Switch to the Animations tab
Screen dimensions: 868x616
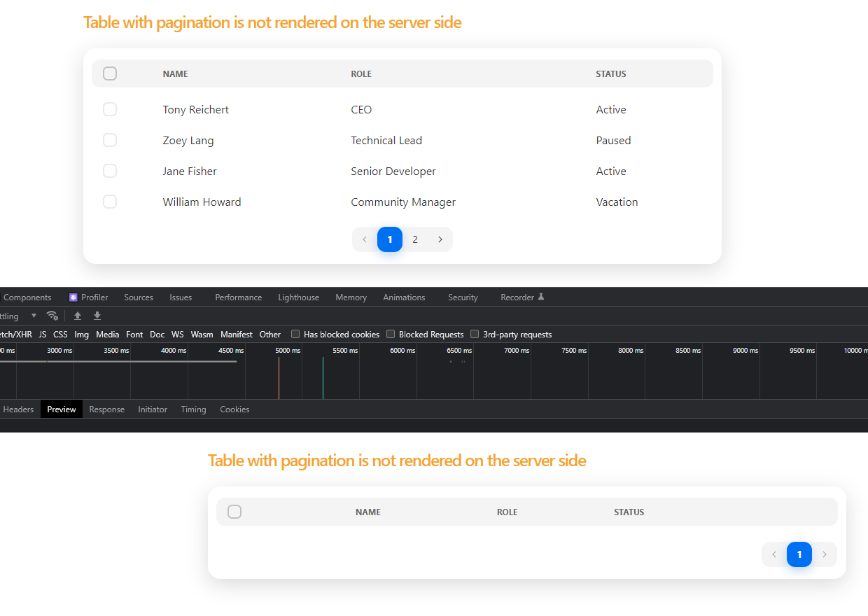pyautogui.click(x=404, y=297)
